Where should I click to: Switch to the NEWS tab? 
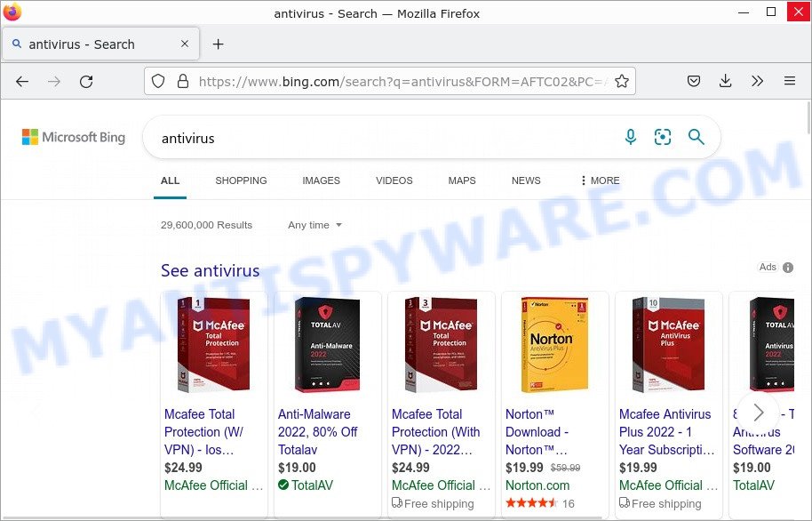[x=526, y=180]
